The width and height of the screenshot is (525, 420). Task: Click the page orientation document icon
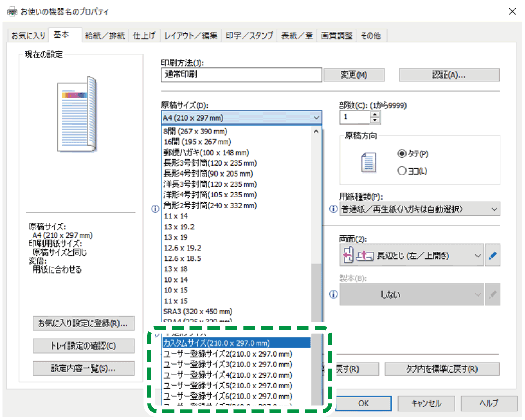368,162
